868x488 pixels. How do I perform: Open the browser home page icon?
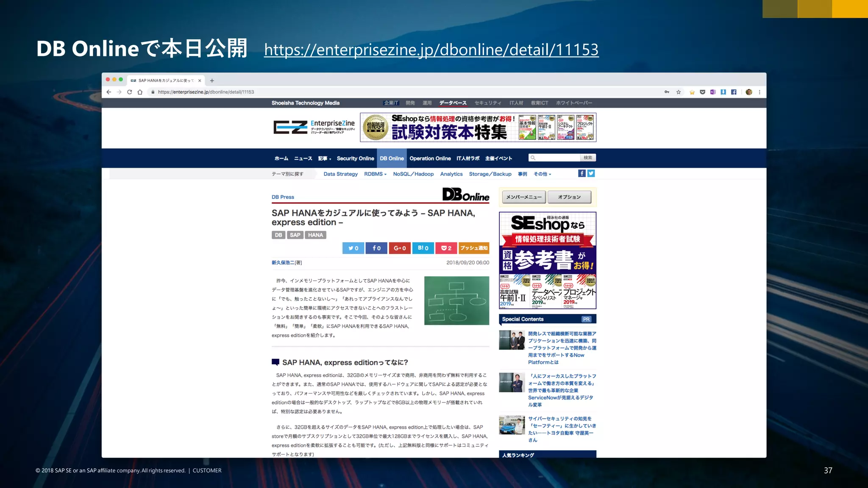coord(140,92)
